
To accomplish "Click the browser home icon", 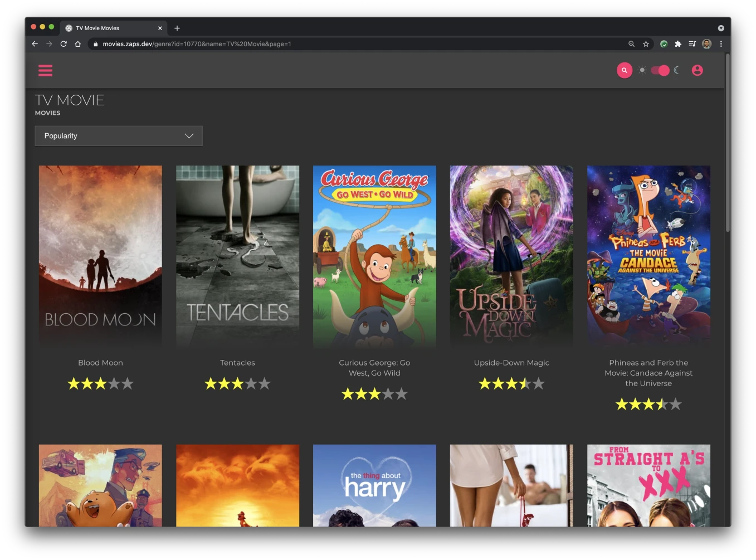I will pos(78,44).
